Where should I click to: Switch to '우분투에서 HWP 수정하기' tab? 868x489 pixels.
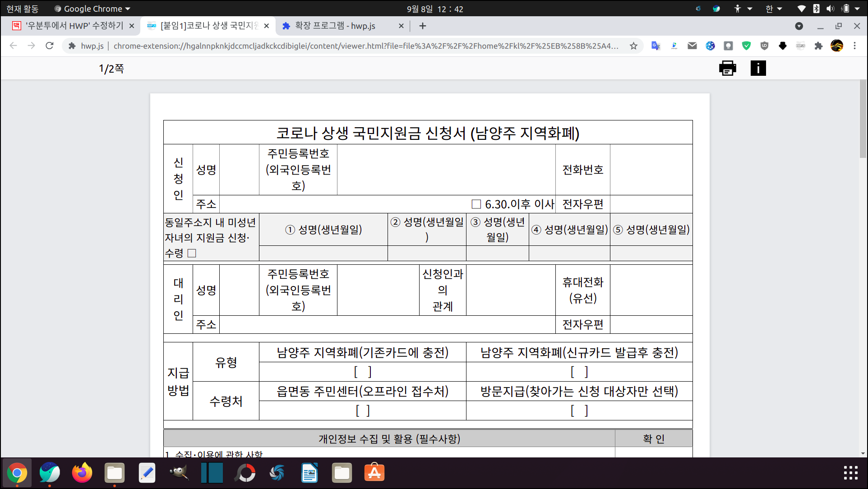(x=74, y=26)
